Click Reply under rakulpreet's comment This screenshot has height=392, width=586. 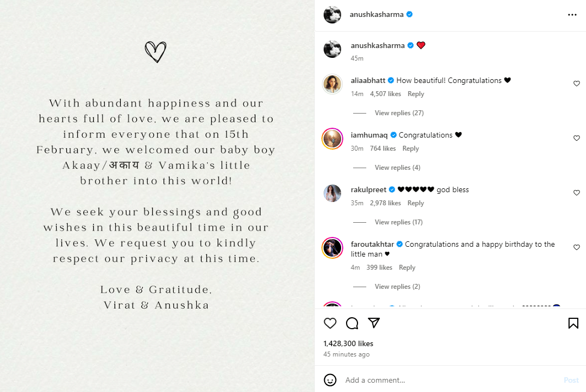(x=415, y=203)
